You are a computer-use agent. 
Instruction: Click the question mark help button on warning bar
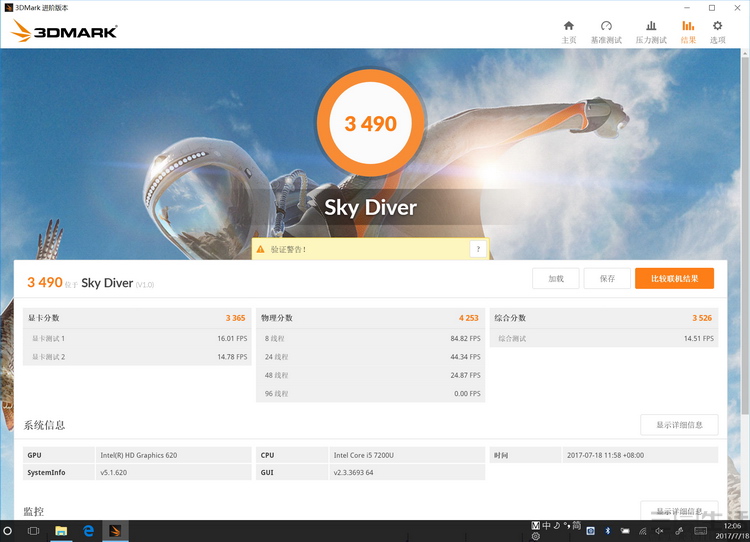click(x=478, y=249)
